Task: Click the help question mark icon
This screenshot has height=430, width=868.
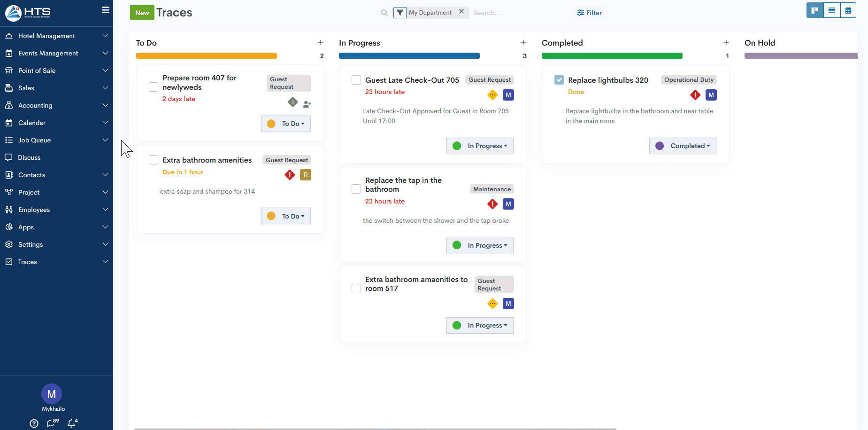Action: point(34,423)
